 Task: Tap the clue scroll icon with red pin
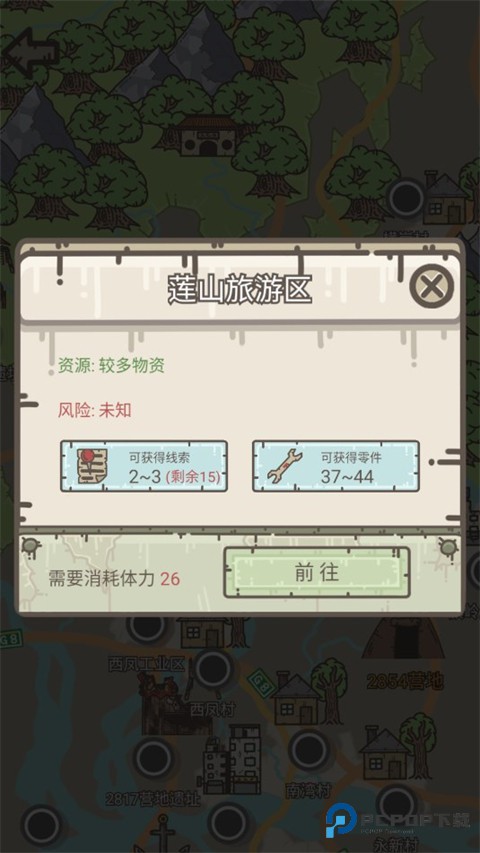pyautogui.click(x=91, y=466)
